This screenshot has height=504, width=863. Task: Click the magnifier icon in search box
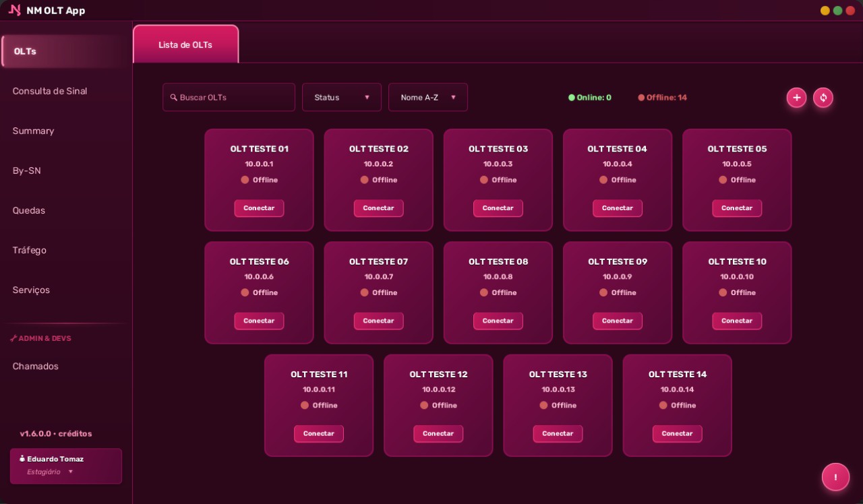tap(173, 98)
